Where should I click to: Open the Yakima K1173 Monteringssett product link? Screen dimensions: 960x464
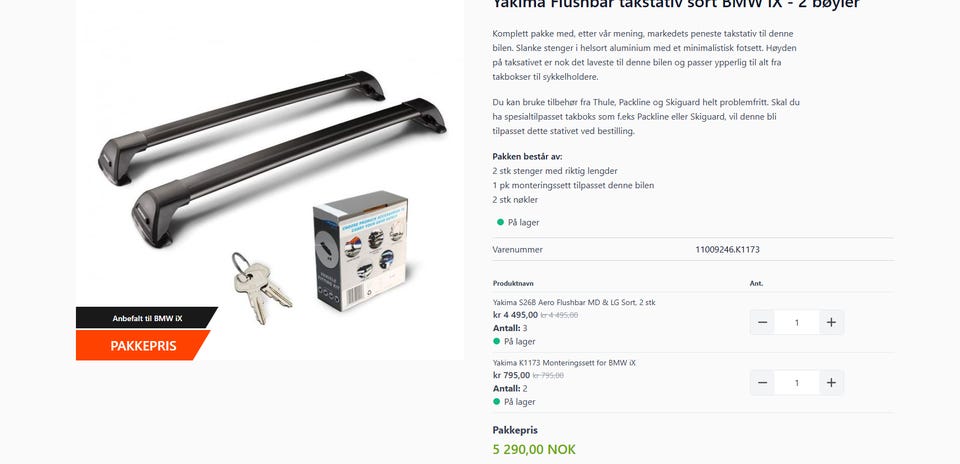coord(564,363)
